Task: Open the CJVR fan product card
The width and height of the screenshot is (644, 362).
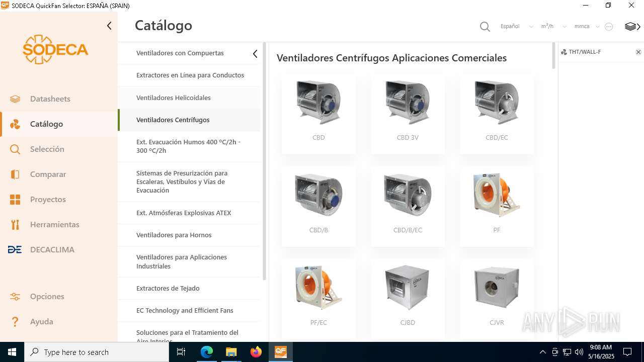Action: click(x=497, y=299)
